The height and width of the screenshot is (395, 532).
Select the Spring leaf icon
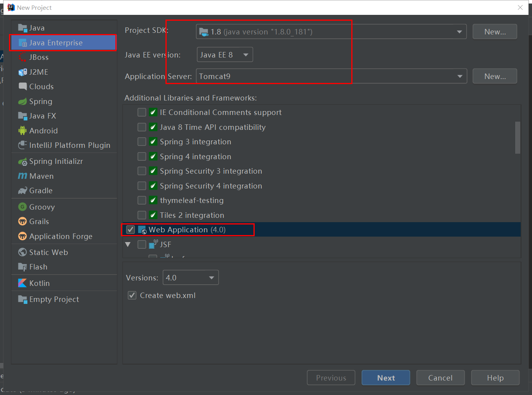[x=23, y=101]
